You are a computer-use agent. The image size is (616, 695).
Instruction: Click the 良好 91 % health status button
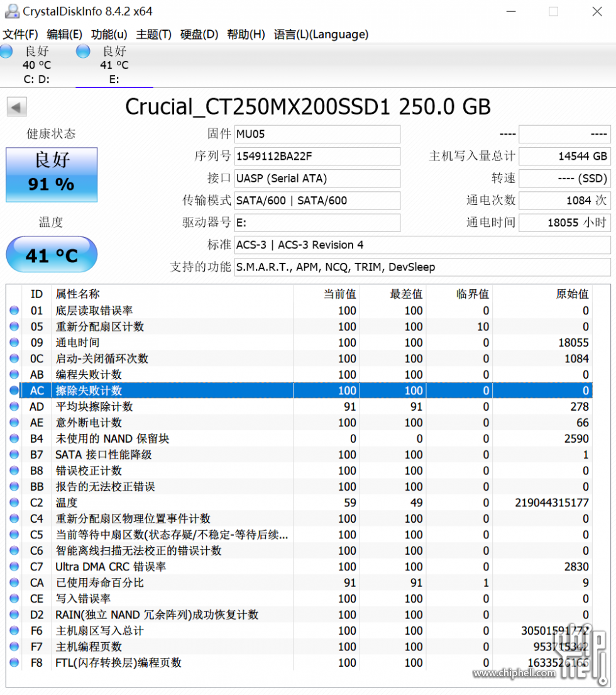pyautogui.click(x=52, y=175)
